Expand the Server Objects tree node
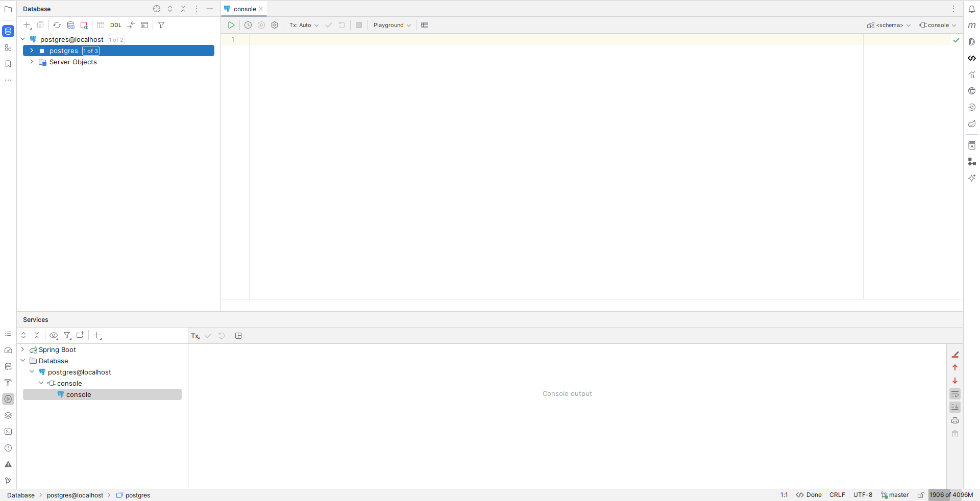 [x=32, y=62]
